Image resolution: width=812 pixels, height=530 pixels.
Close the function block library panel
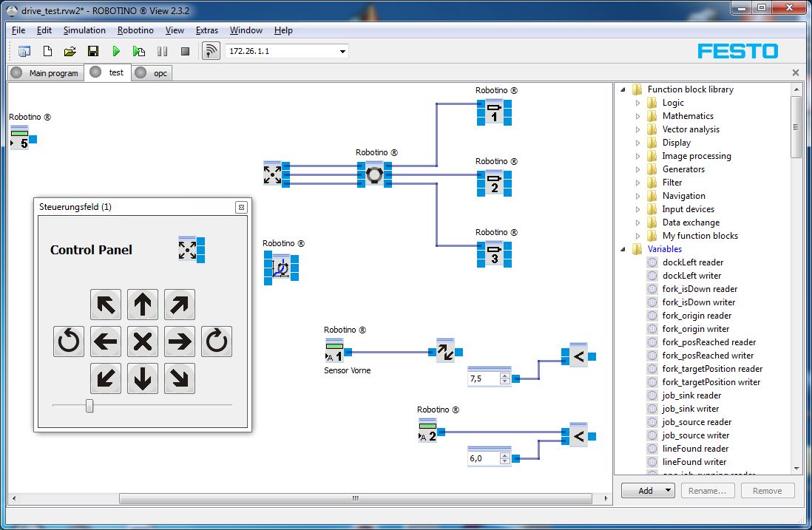click(x=796, y=73)
